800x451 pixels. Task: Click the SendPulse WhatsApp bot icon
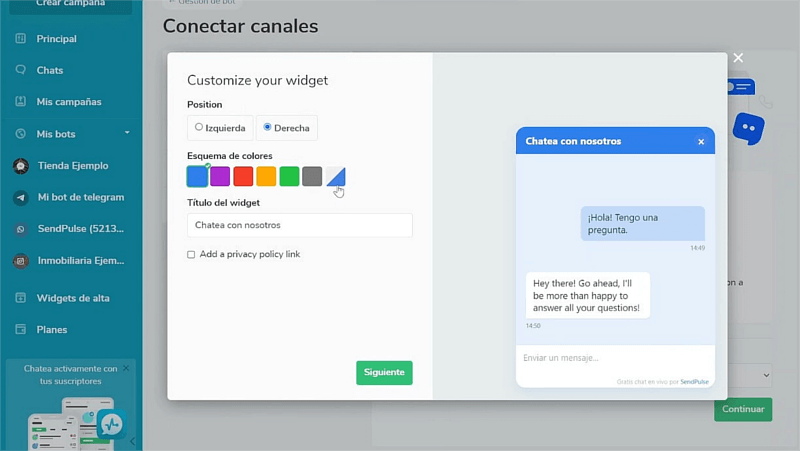(x=20, y=229)
